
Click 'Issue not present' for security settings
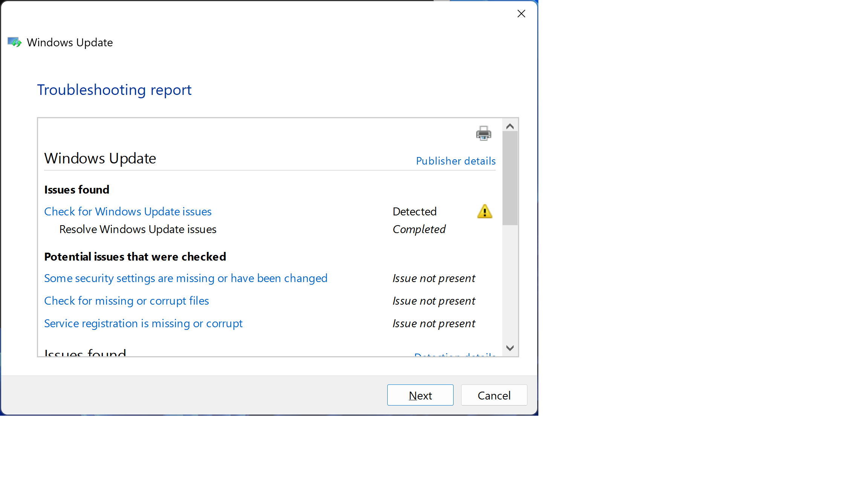click(x=434, y=278)
